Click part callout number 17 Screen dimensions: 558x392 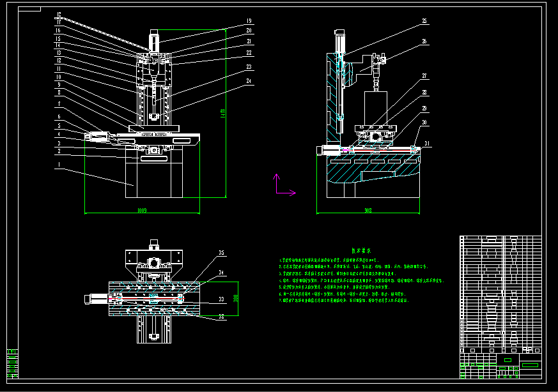tap(59, 22)
